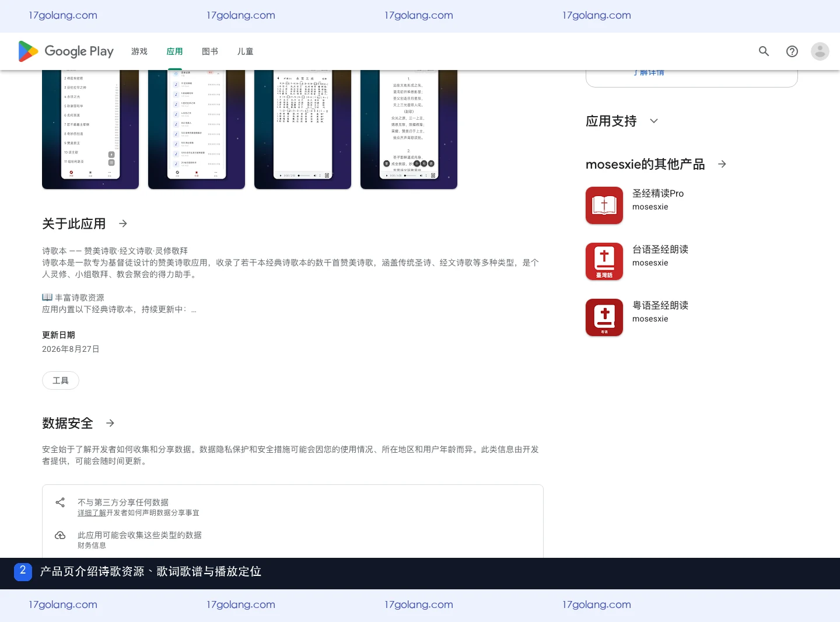Screen dimensions: 840x622
Task: Click the 数据安全 heading
Action: (68, 423)
